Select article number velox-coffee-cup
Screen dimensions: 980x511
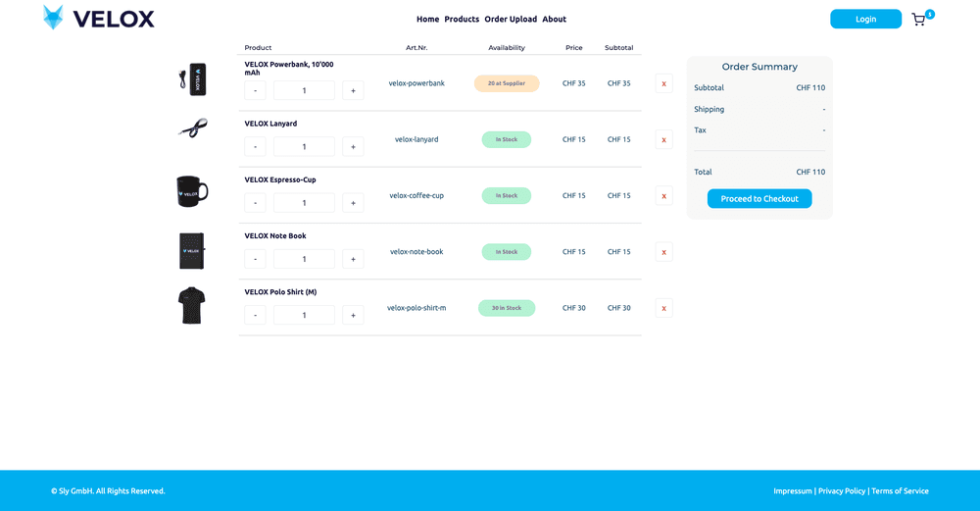pyautogui.click(x=416, y=196)
